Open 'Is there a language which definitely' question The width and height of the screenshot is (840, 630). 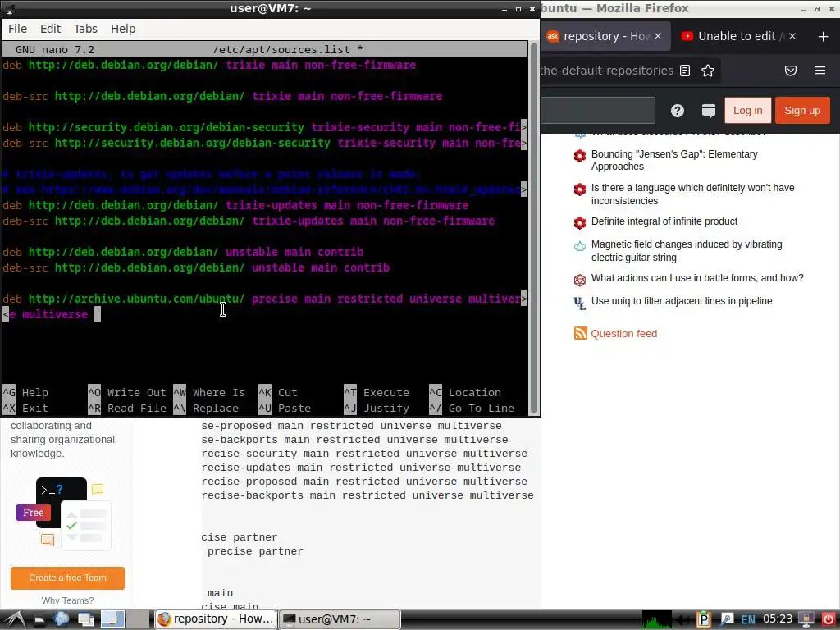click(692, 194)
